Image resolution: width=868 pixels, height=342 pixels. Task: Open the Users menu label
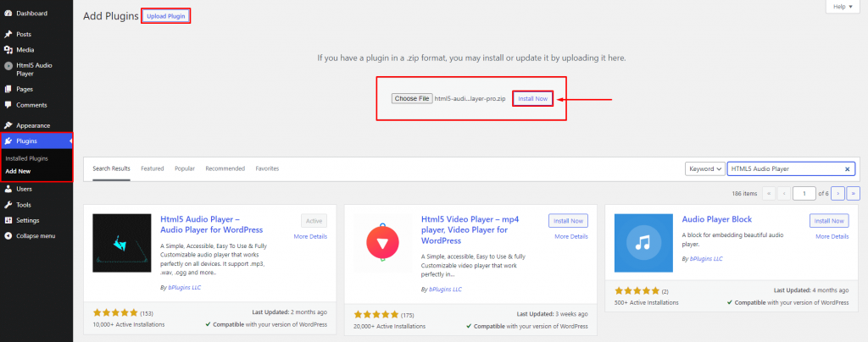click(x=25, y=189)
